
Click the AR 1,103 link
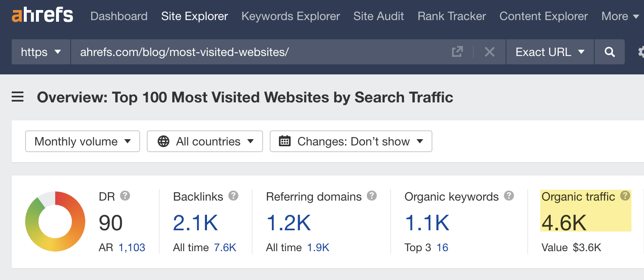133,247
